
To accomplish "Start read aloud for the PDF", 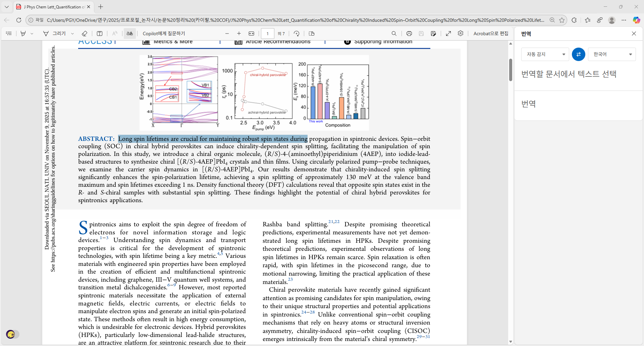I will [115, 33].
